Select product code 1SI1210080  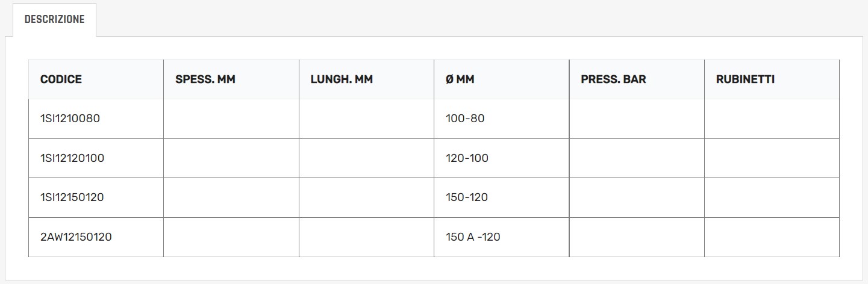(70, 119)
